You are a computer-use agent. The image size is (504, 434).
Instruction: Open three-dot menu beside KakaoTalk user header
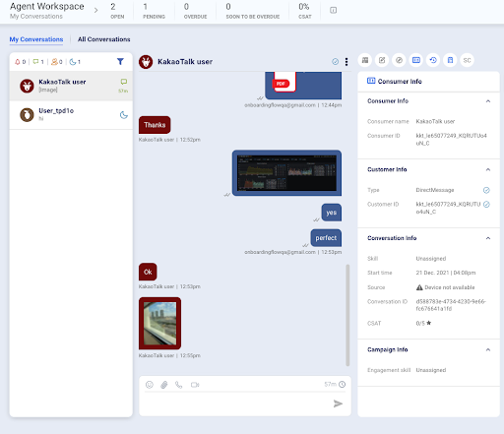(x=346, y=62)
